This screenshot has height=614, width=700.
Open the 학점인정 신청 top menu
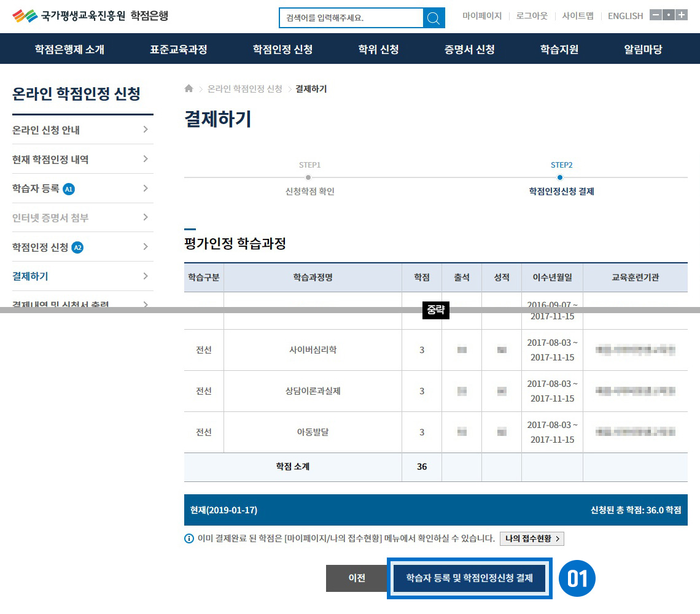point(282,49)
